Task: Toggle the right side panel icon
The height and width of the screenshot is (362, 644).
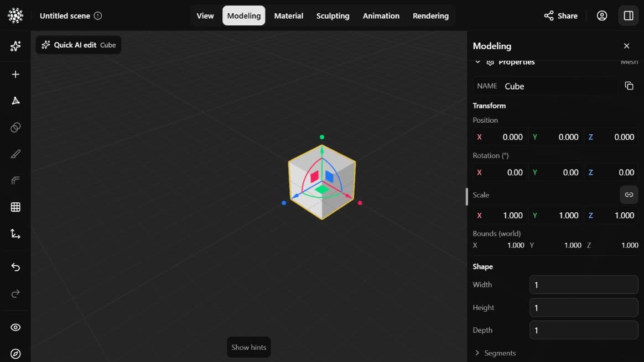Action: click(x=629, y=15)
